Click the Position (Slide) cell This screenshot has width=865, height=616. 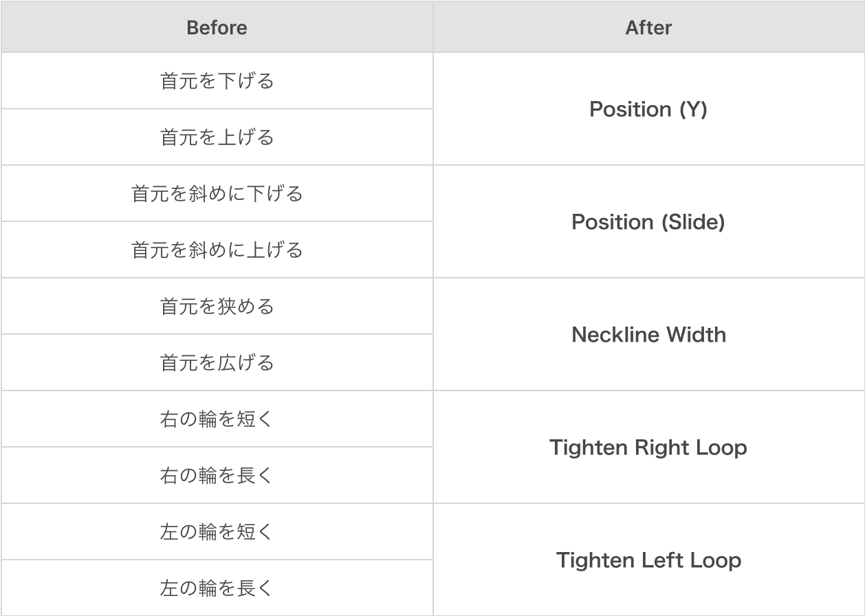pos(648,221)
